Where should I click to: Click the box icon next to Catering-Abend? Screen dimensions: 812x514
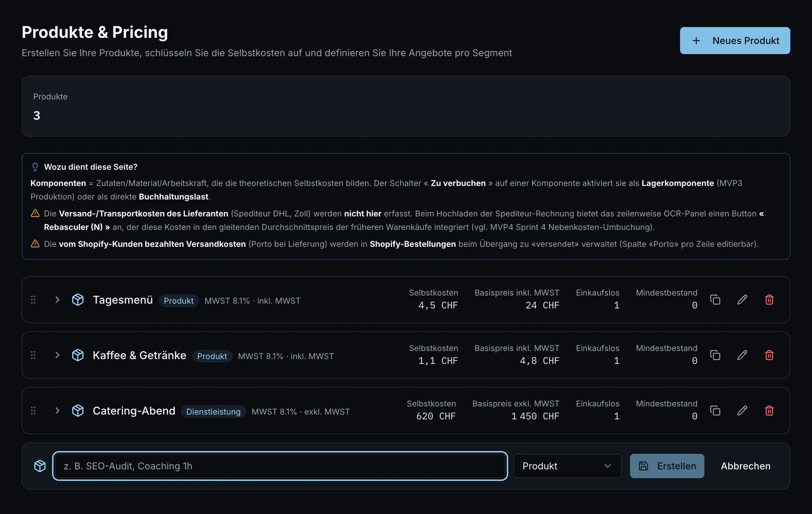[78, 411]
